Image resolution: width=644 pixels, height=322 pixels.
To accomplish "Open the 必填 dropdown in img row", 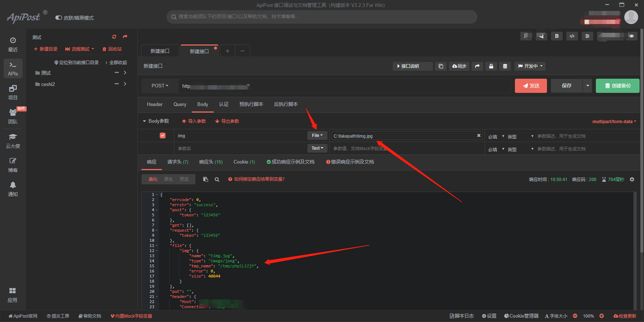I will (x=496, y=136).
